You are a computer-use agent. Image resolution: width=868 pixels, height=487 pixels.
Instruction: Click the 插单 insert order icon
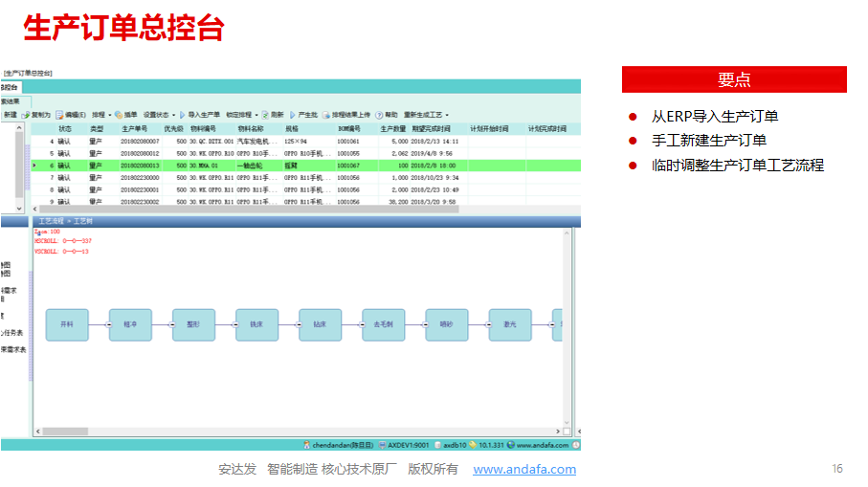[119, 115]
